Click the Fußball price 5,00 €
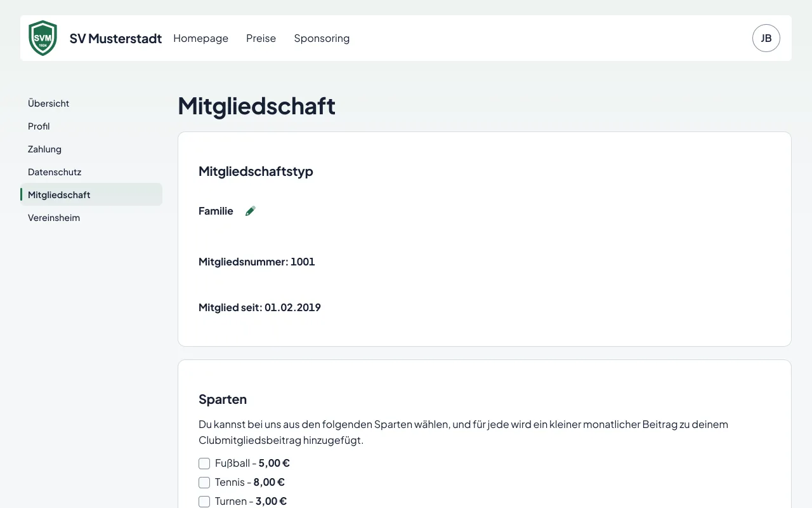Image resolution: width=812 pixels, height=508 pixels. 274,464
